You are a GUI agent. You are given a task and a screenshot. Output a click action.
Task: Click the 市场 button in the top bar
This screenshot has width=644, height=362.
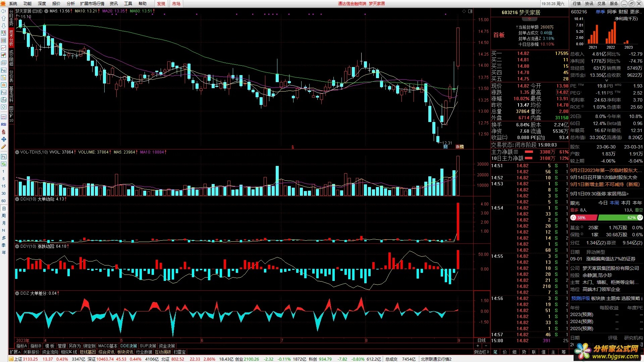(176, 4)
